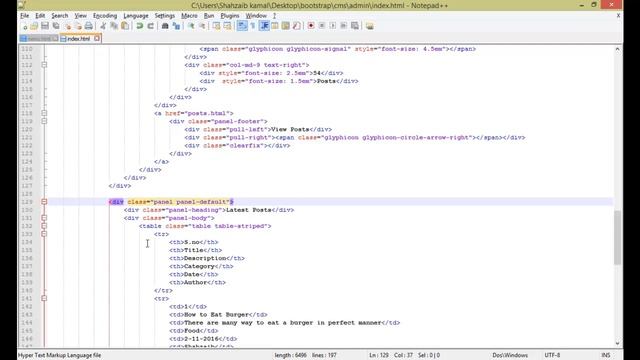Click the vertical scrollbar thumb
The width and height of the screenshot is (640, 360).
tap(617, 238)
